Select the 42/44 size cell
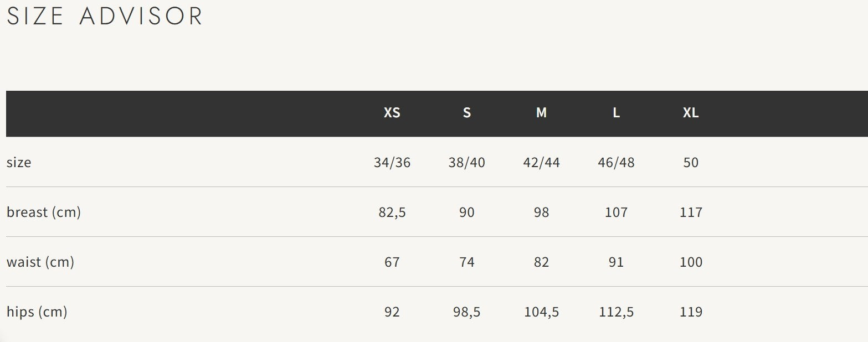 click(541, 163)
